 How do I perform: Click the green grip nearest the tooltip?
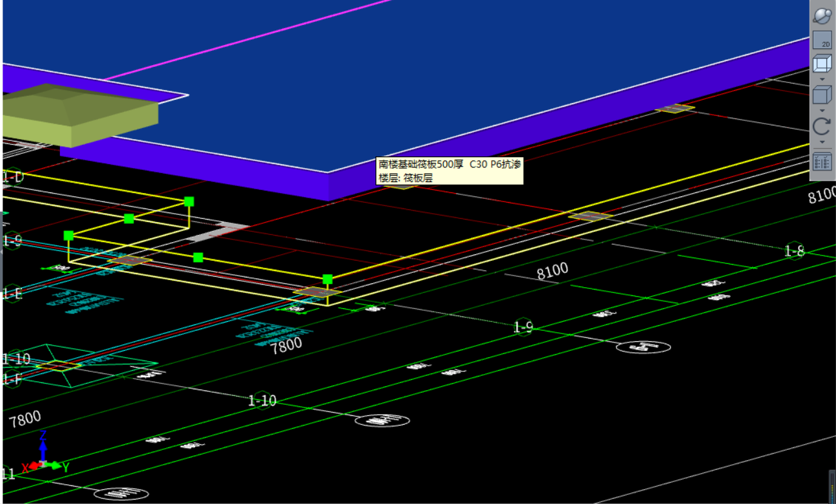click(x=327, y=279)
